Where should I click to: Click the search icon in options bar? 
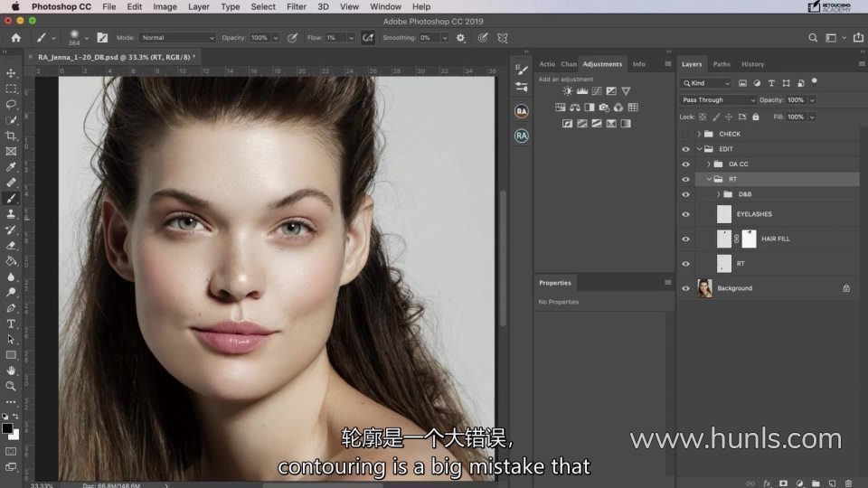coord(813,38)
